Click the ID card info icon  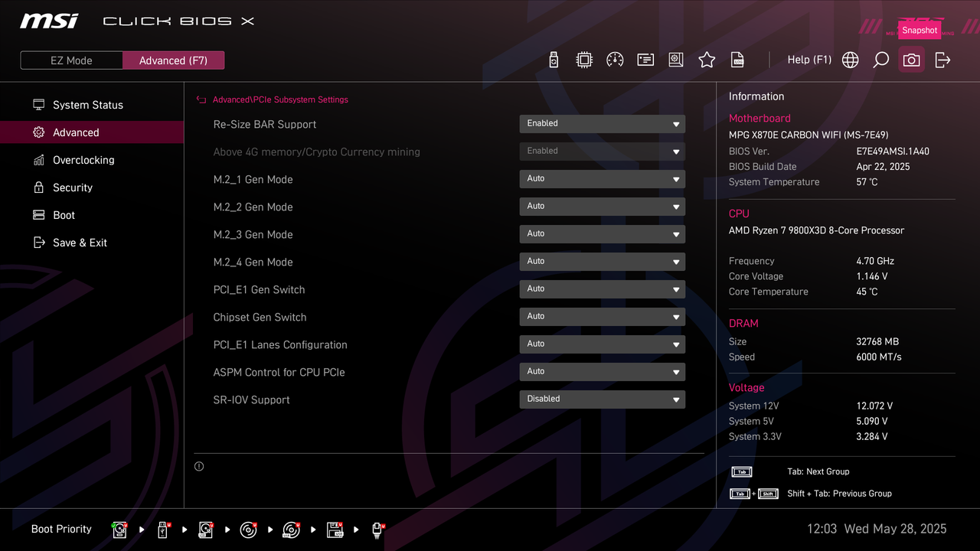[645, 60]
